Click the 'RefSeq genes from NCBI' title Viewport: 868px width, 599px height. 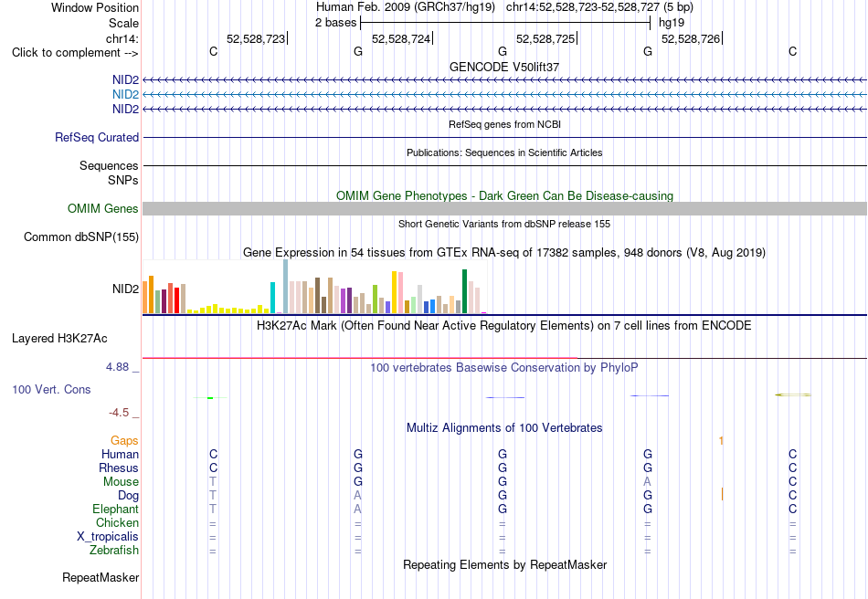504,124
